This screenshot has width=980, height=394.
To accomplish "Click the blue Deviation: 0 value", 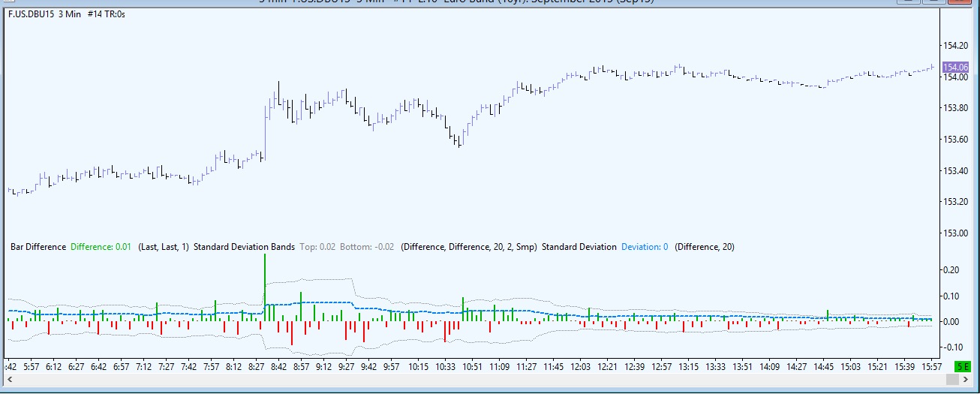I will point(645,247).
